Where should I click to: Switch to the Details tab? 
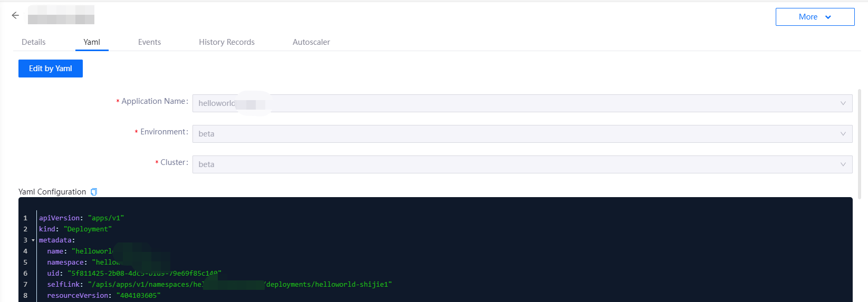(34, 42)
